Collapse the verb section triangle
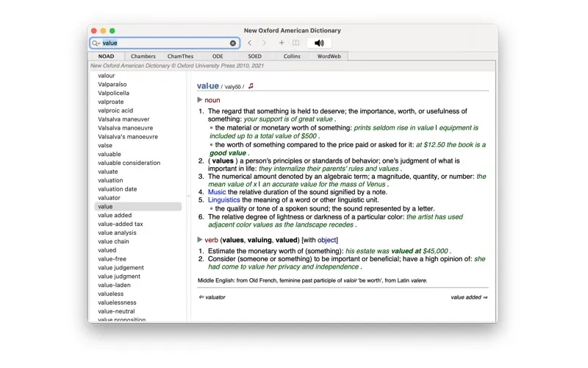 pyautogui.click(x=200, y=240)
